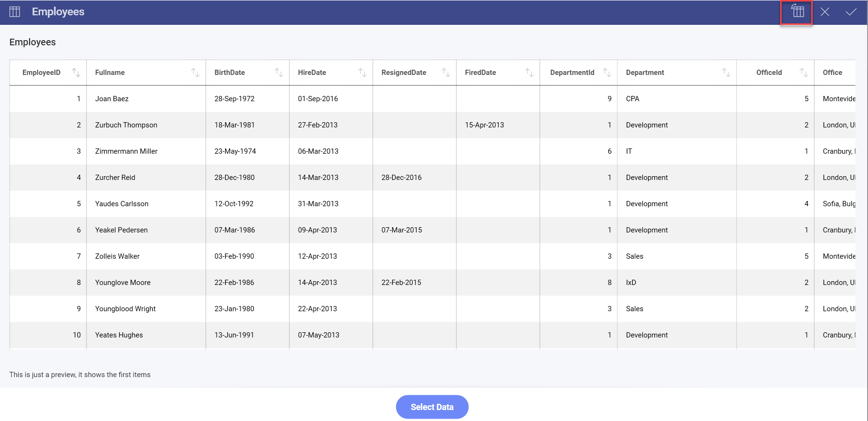Click resigned date 22-Feb-2015
Image resolution: width=868 pixels, height=421 pixels.
tap(401, 283)
